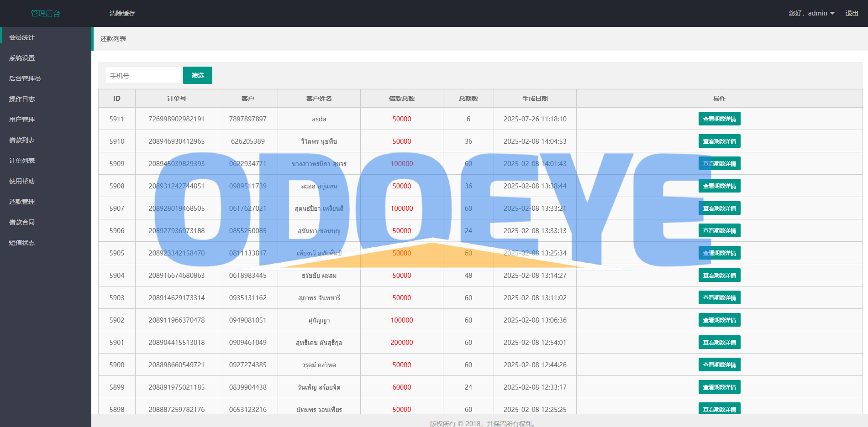Click the 管理后台 logo title
The image size is (868, 427).
click(x=46, y=13)
